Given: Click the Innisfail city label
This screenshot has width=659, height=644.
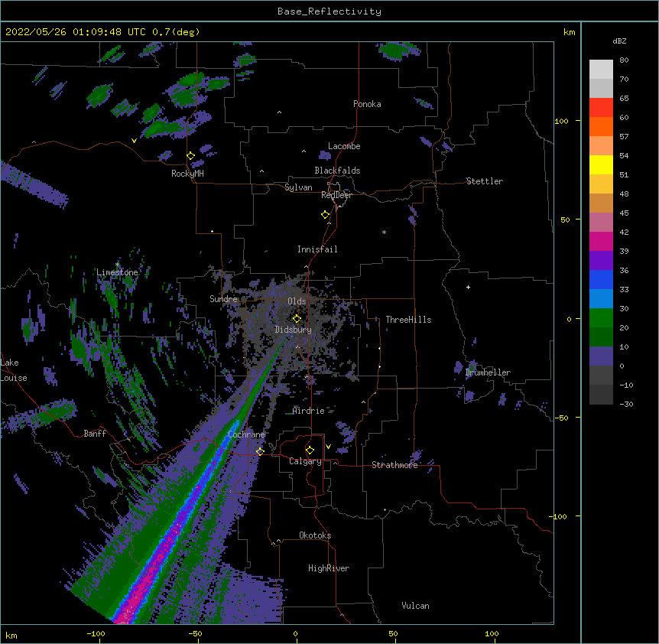Looking at the screenshot, I should point(317,249).
